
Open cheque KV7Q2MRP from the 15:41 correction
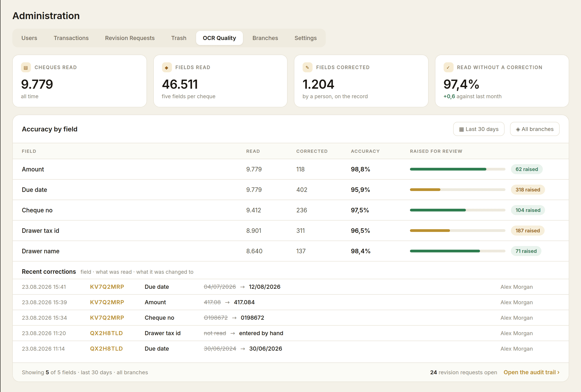tap(107, 287)
